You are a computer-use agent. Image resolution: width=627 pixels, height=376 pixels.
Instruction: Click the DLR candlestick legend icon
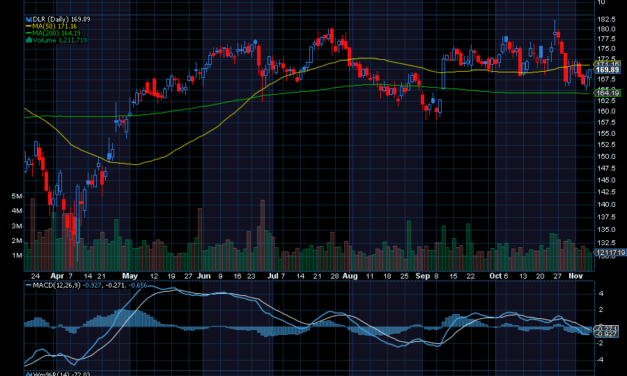tap(29, 19)
